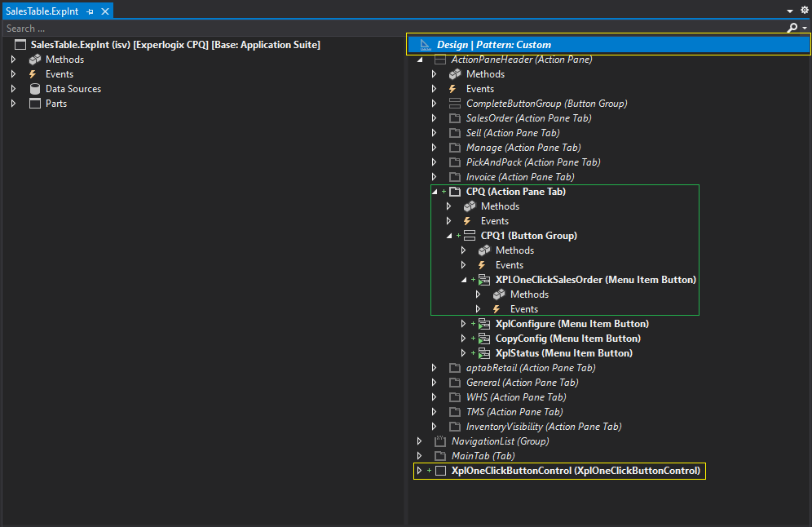
Task: Select the XplOneClickButtonControl node
Action: (x=576, y=471)
